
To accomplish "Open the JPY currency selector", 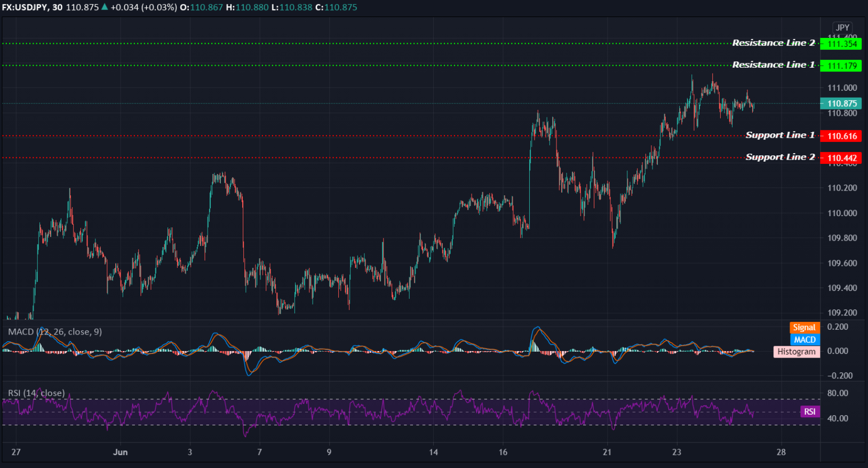I will (x=842, y=28).
